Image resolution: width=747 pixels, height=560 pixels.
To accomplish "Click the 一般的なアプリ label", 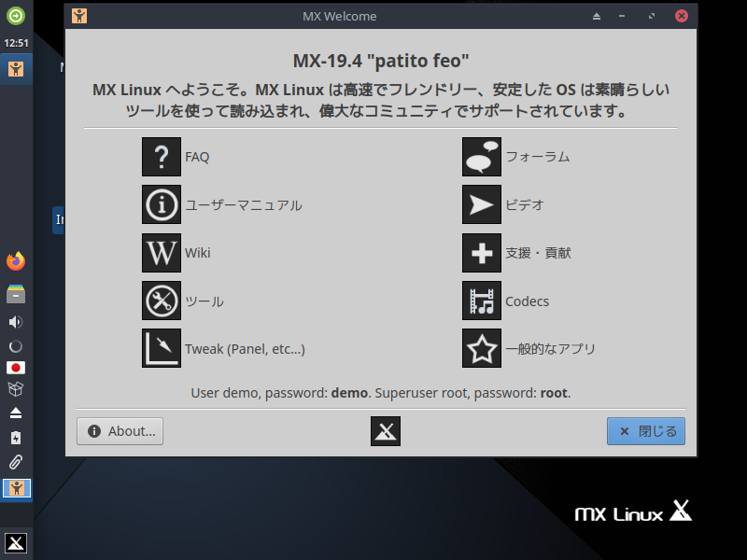I will click(550, 348).
